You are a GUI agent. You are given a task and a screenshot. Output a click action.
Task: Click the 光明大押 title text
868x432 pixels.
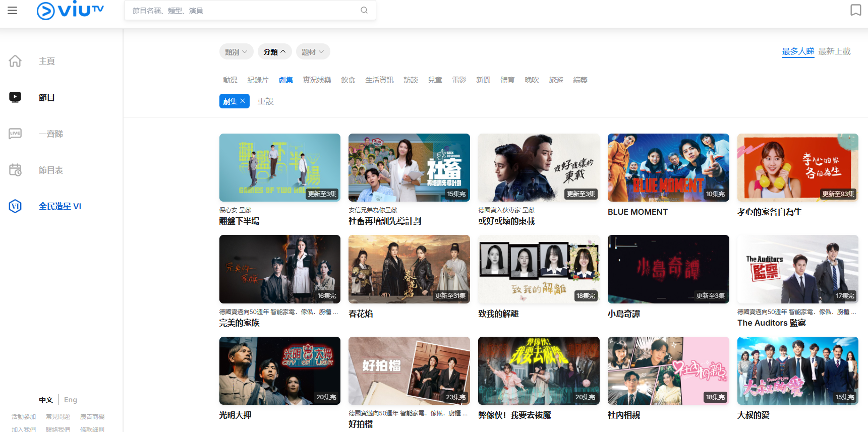pos(236,415)
